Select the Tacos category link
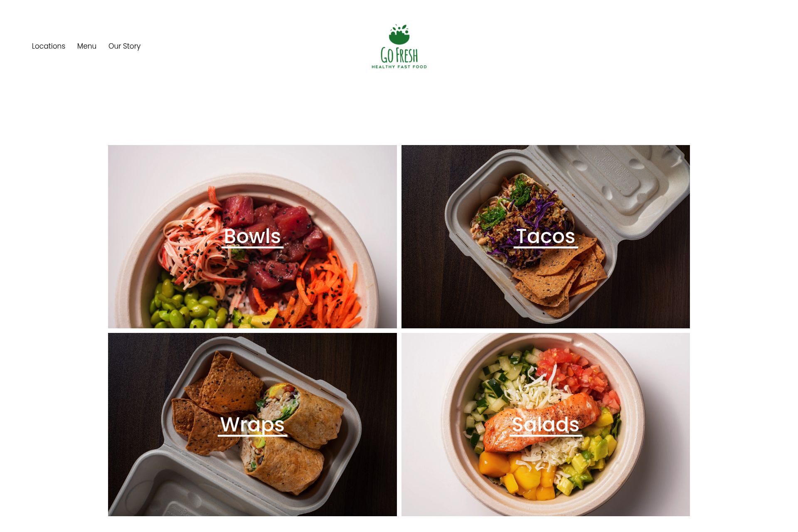 tap(546, 236)
